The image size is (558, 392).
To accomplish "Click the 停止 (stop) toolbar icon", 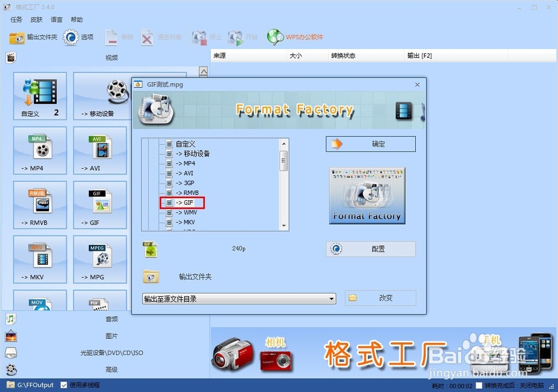I will (205, 37).
